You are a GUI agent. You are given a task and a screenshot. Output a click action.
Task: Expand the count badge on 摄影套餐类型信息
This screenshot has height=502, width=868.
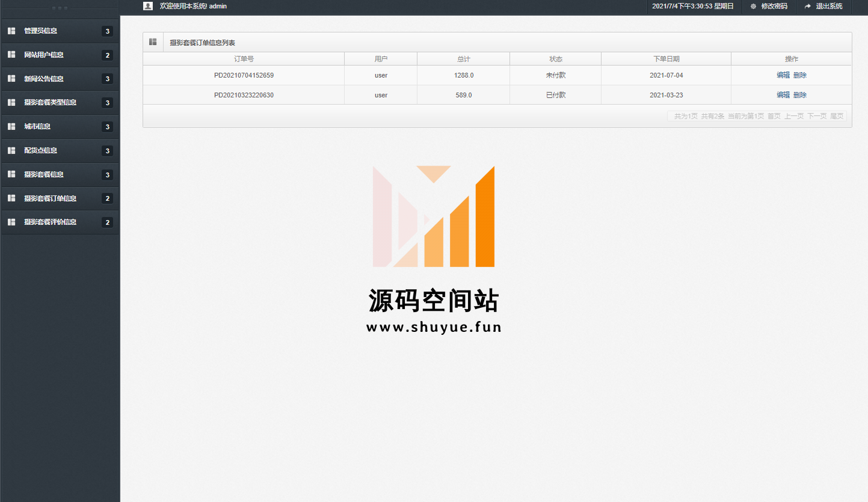[x=107, y=103]
